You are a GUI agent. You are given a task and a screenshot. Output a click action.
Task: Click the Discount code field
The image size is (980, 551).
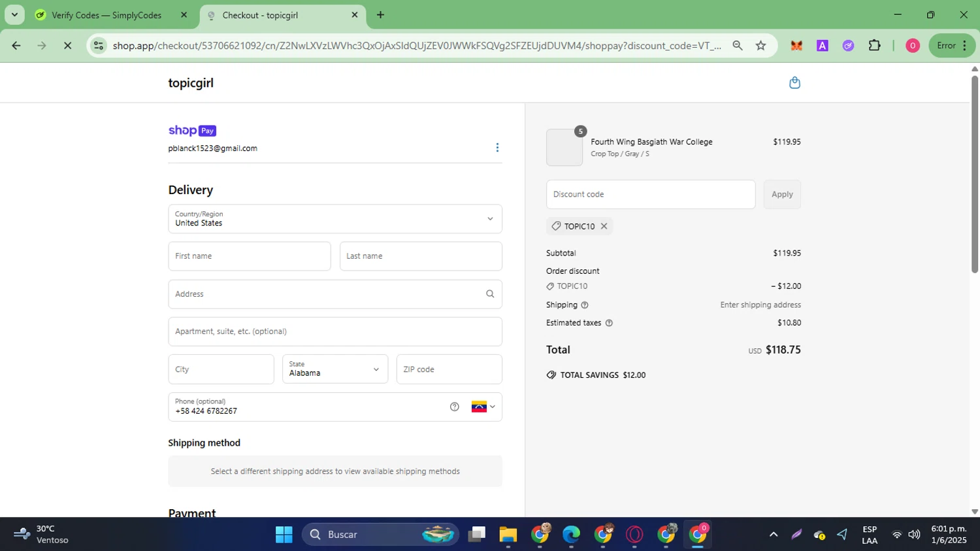(651, 194)
